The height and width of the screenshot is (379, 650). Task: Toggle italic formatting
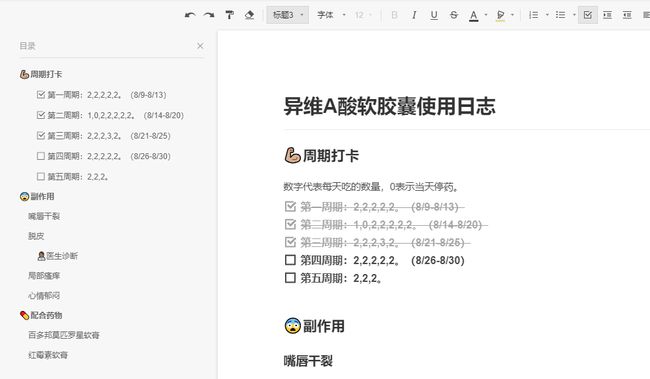click(x=414, y=15)
